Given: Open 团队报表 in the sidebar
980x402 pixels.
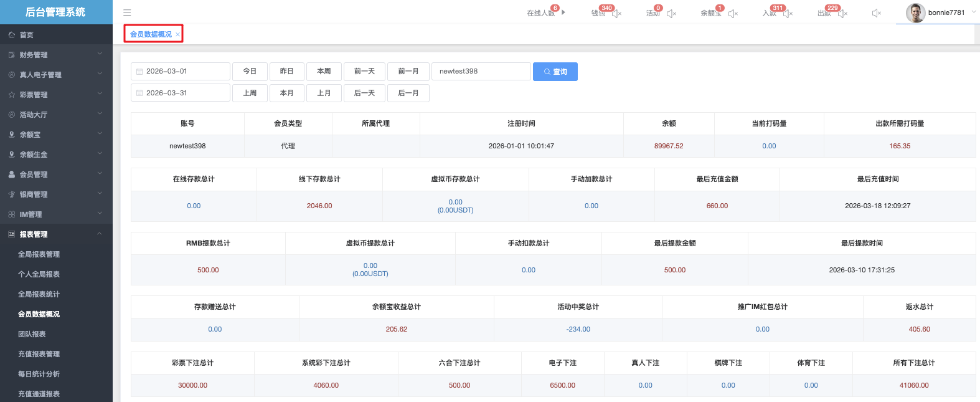Looking at the screenshot, I should tap(32, 334).
